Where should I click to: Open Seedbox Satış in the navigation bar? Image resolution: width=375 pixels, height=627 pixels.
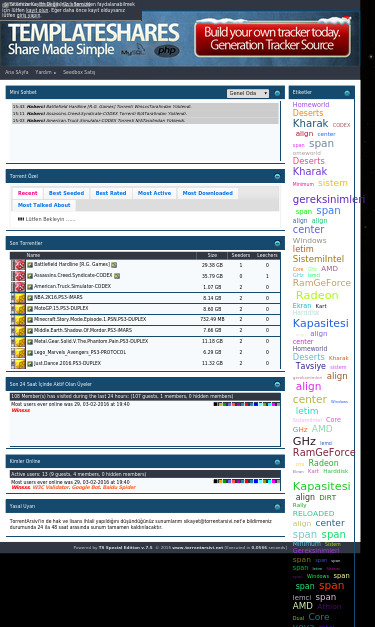click(79, 72)
